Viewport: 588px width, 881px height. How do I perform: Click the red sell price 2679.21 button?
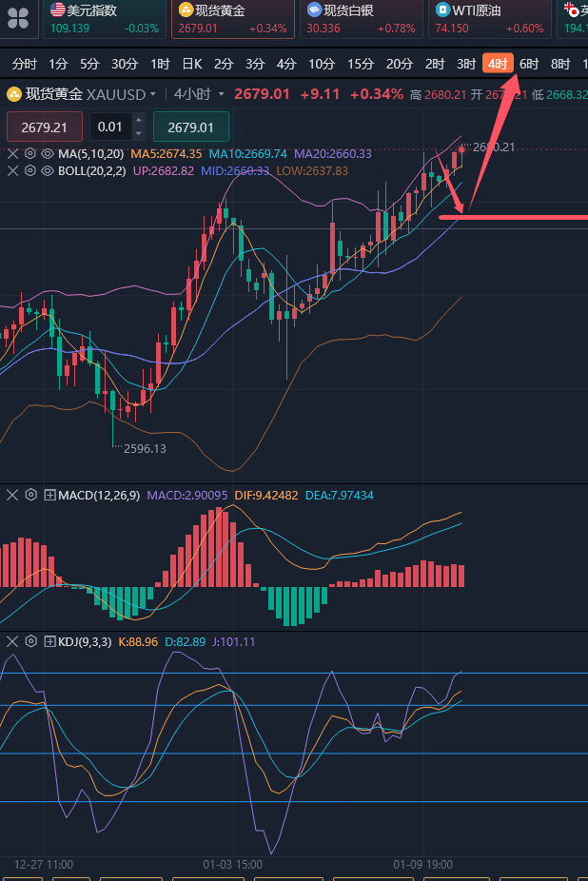pyautogui.click(x=45, y=127)
